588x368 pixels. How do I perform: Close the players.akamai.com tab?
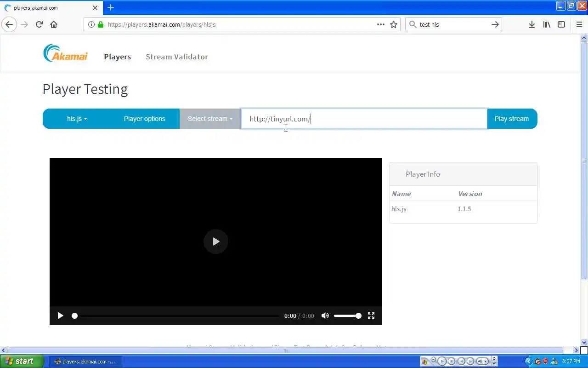tap(95, 8)
